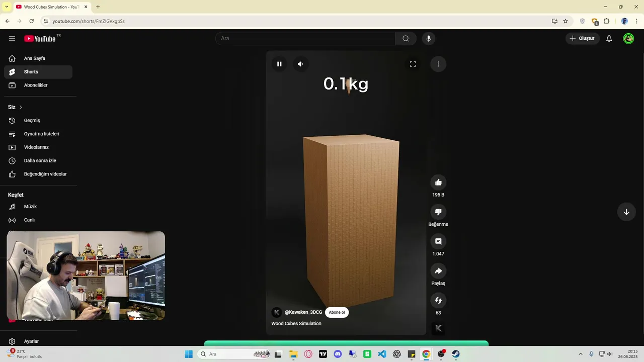Click the search magnifier button
The image size is (644, 362).
(406, 39)
